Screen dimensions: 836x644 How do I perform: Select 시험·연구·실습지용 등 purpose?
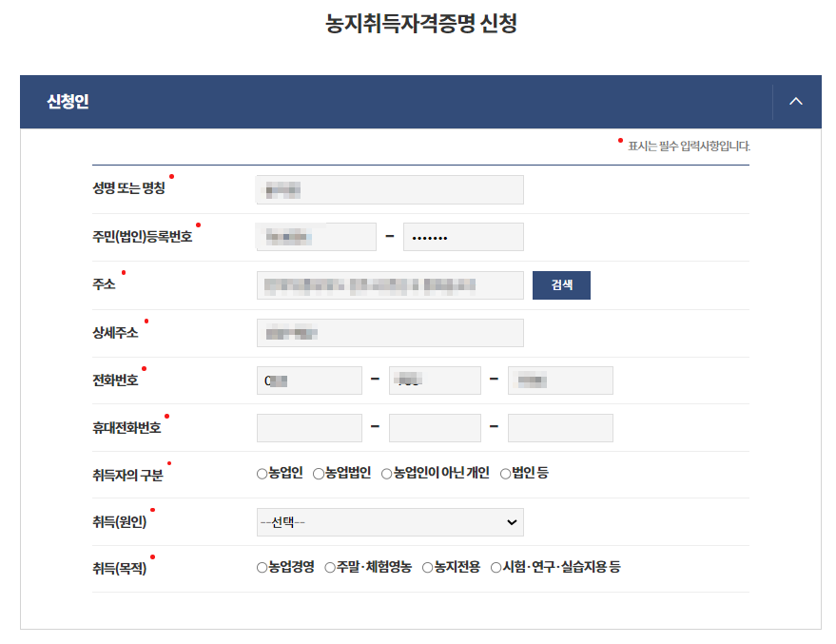pos(495,568)
